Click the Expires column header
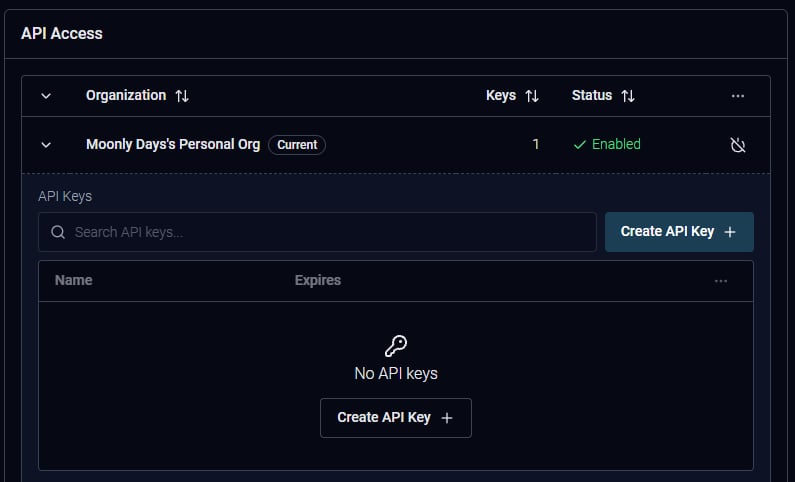The width and height of the screenshot is (795, 482). pyautogui.click(x=318, y=280)
